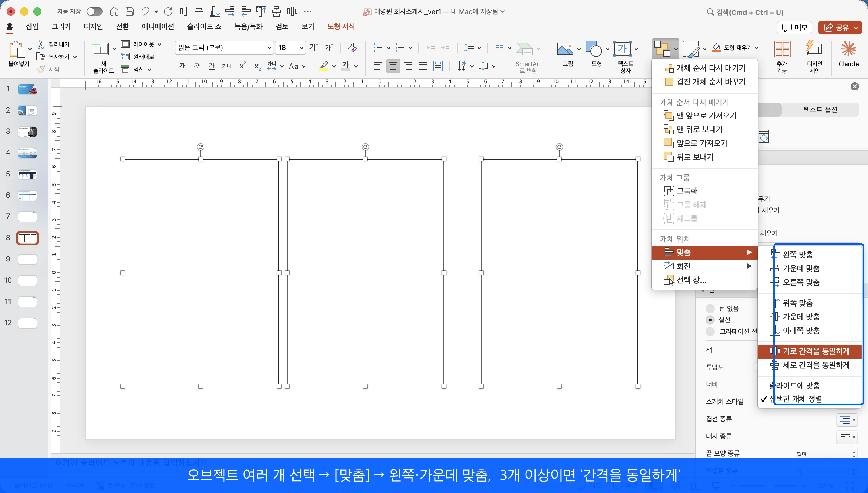Open the Design (디자인) ribbon tab

coord(93,26)
